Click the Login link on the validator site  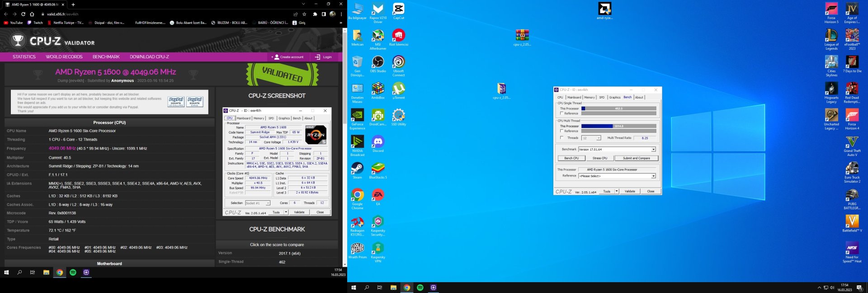323,57
